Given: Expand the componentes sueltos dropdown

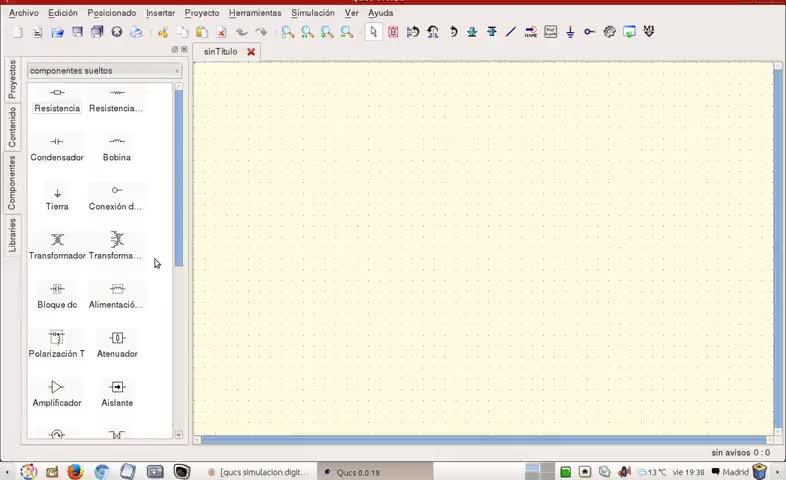Looking at the screenshot, I should tap(104, 71).
